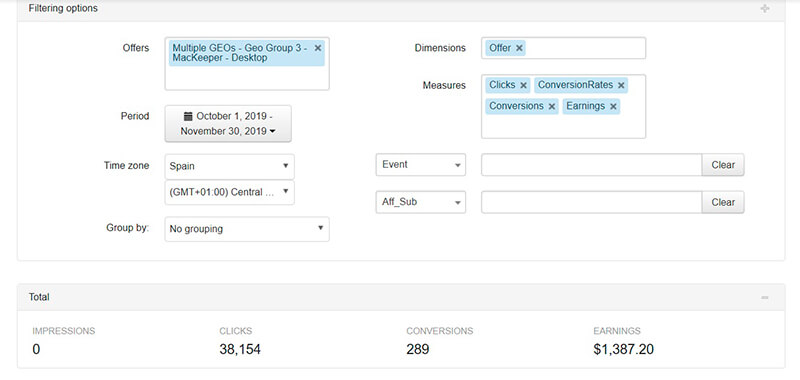The width and height of the screenshot is (800, 380).
Task: Click the Multiple GEOs MacKeeper offer tag text
Action: [x=240, y=53]
